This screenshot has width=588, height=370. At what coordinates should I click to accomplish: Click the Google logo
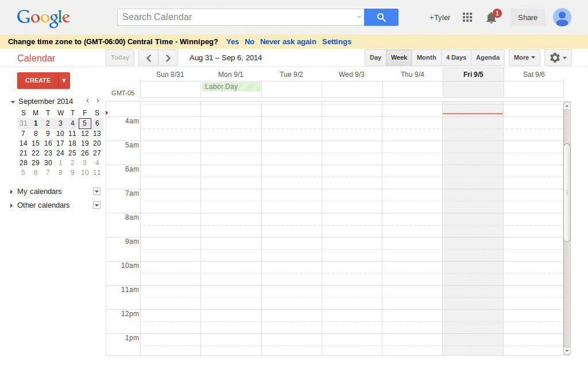(43, 18)
